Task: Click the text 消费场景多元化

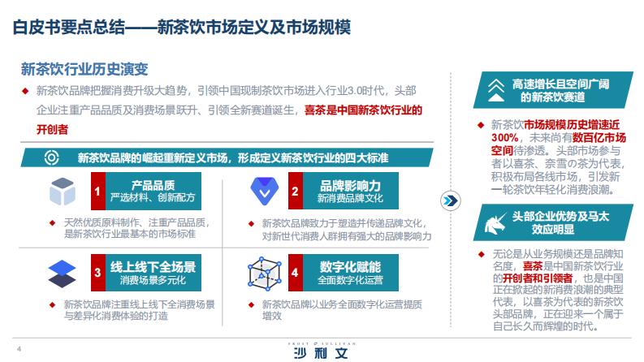Action: click(x=153, y=280)
